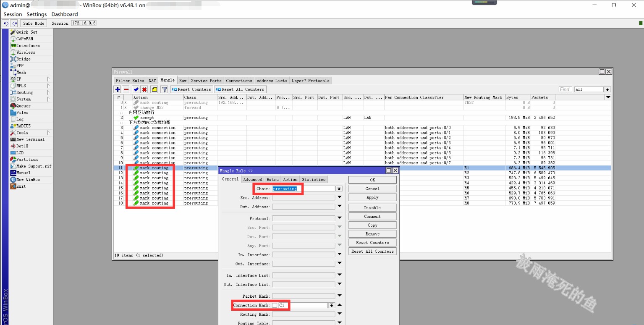Click the red minus remove rule icon
Screen dimensions: 644x325
point(126,89)
